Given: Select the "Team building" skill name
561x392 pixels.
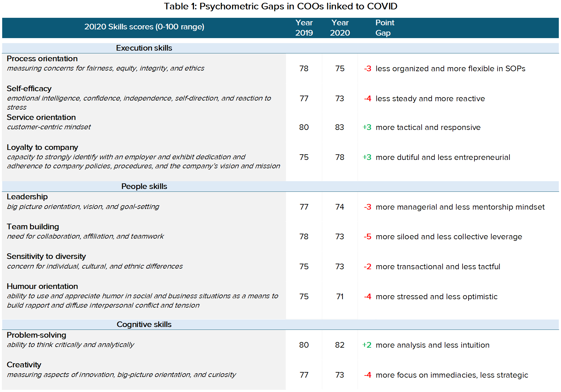Looking at the screenshot, I should point(33,227).
